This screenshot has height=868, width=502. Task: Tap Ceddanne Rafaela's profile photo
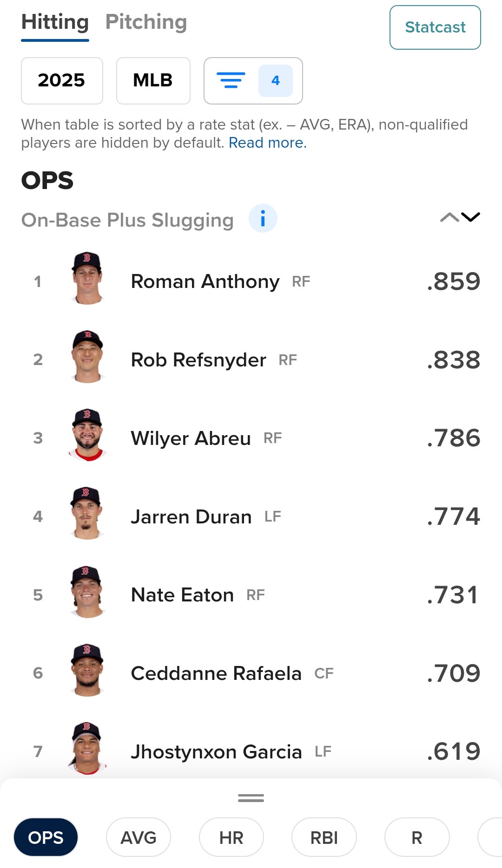[x=87, y=670]
